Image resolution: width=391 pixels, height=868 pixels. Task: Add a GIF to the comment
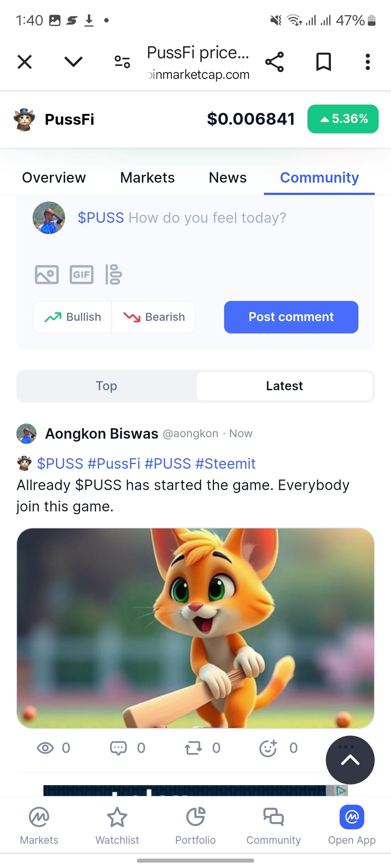(81, 275)
